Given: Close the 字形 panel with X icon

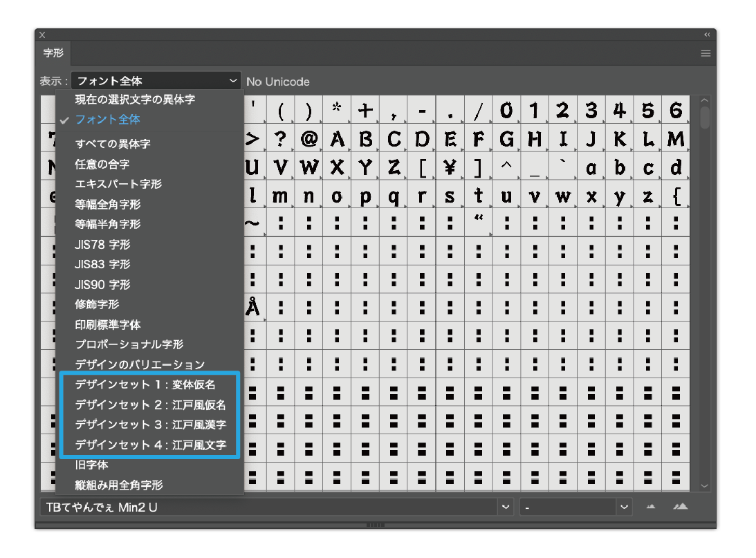Looking at the screenshot, I should (x=42, y=35).
